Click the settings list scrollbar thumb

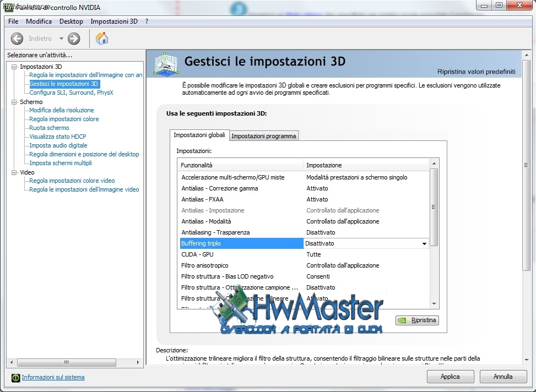(x=434, y=207)
